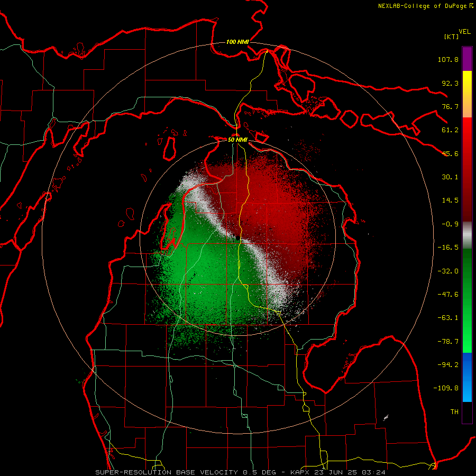Select the -109.8 legend value

pos(446,388)
